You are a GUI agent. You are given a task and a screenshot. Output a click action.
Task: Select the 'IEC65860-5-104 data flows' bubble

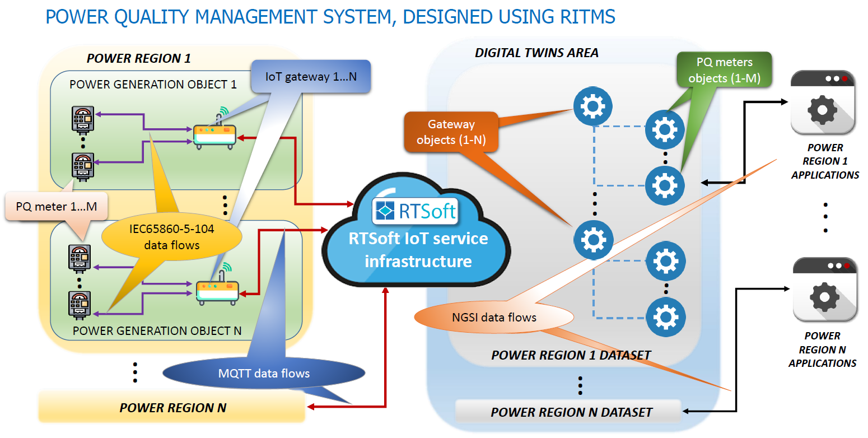click(x=171, y=236)
